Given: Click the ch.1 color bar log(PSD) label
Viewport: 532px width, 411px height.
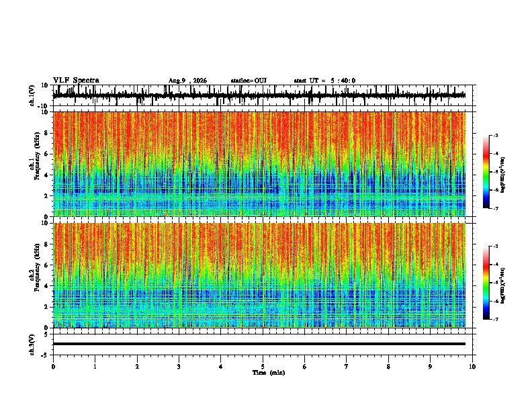Looking at the screenshot, I should point(502,175).
